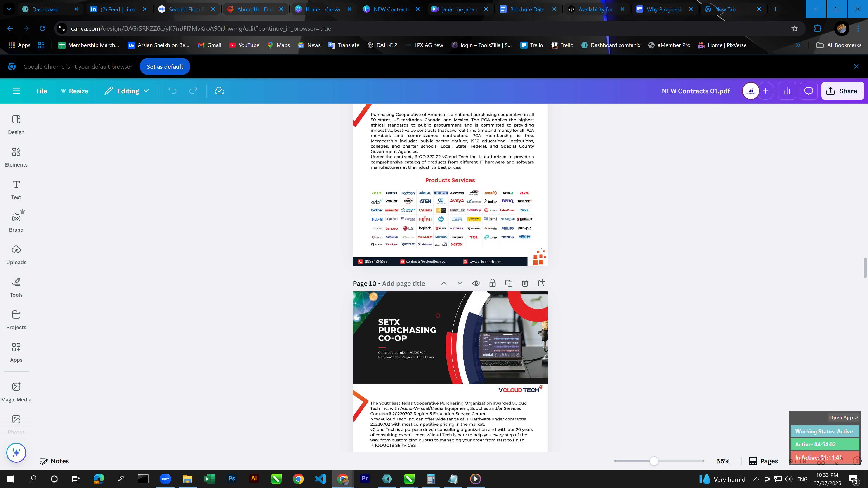Select the SETX Purchasing Co-op heading
Screen dimensions: 868x488
[x=407, y=330]
